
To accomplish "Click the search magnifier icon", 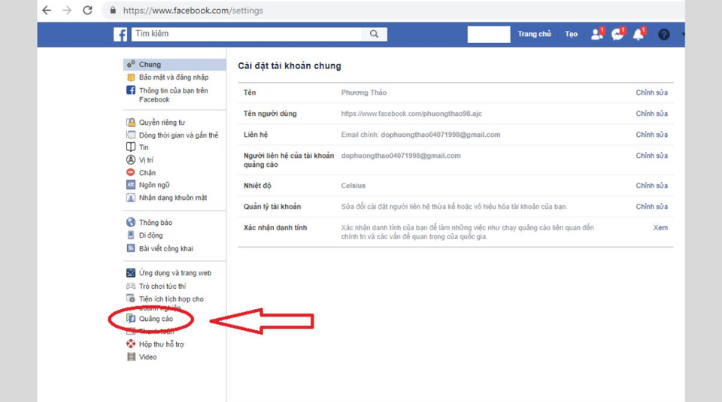I will point(374,34).
